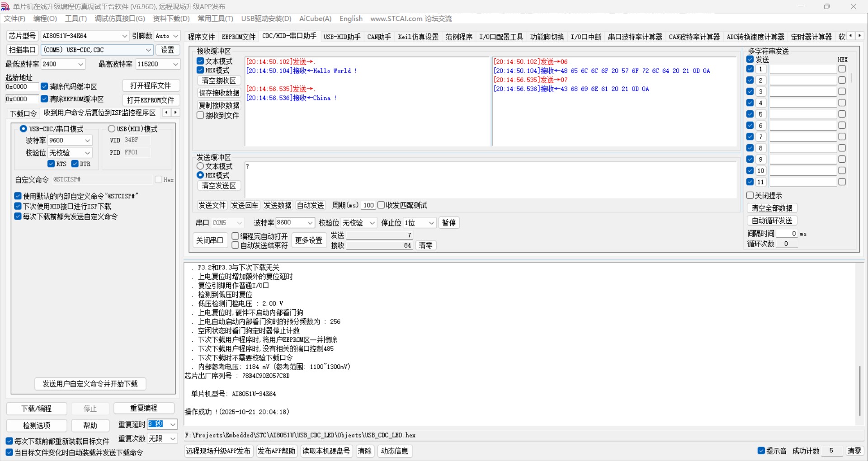The height and width of the screenshot is (461, 868).
Task: Switch to the USB-HID助手 tab
Action: coord(342,37)
